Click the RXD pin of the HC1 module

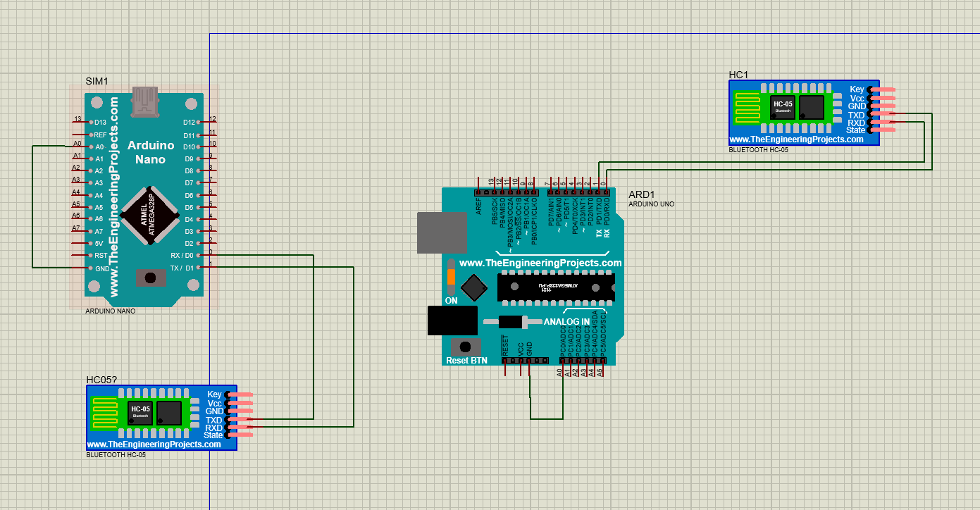[883, 123]
